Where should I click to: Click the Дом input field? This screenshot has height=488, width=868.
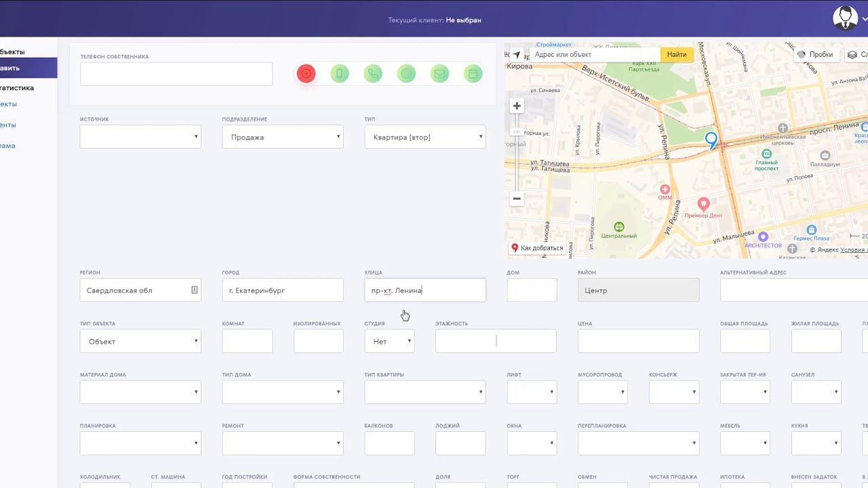(x=532, y=290)
